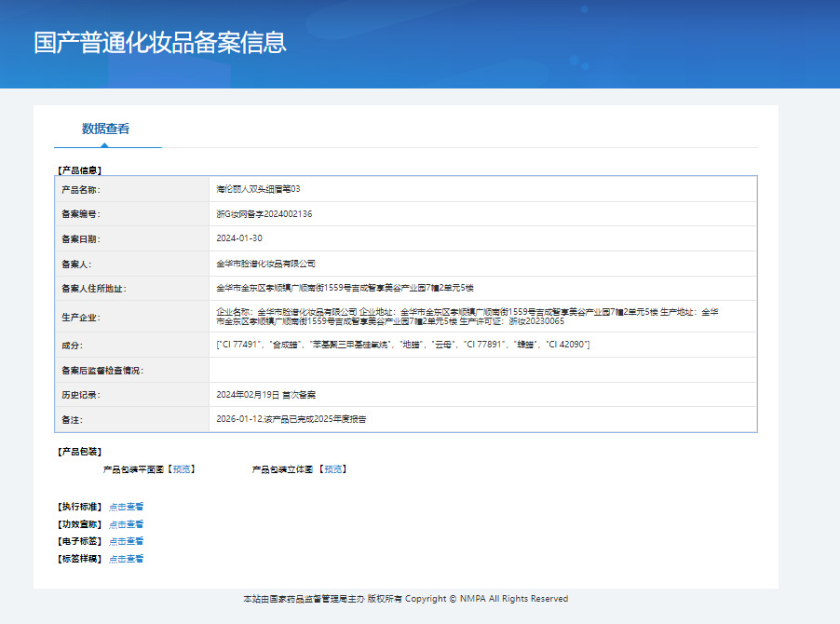Open 功效宣称 点击查看 link
Image resolution: width=840 pixels, height=624 pixels.
127,524
